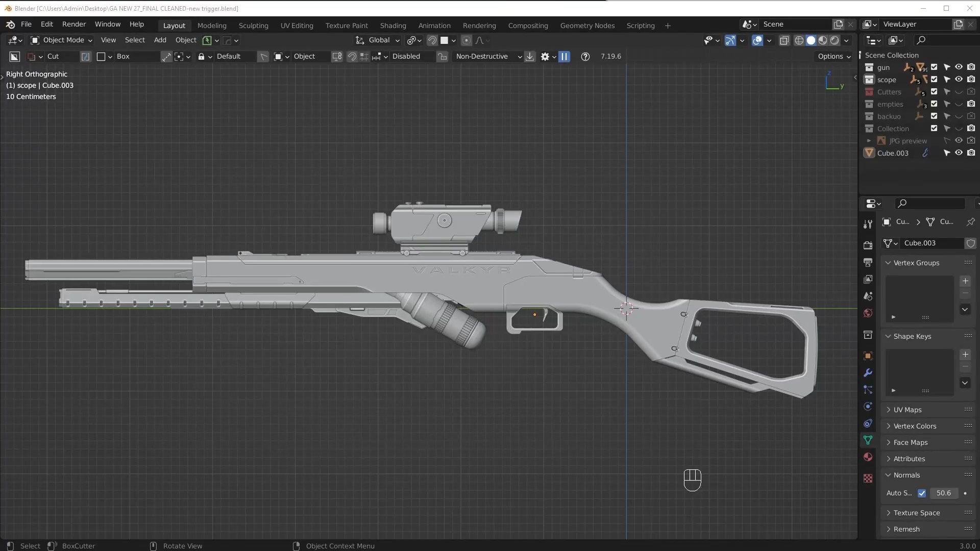The height and width of the screenshot is (551, 980).
Task: Add a new vertex group
Action: [965, 281]
